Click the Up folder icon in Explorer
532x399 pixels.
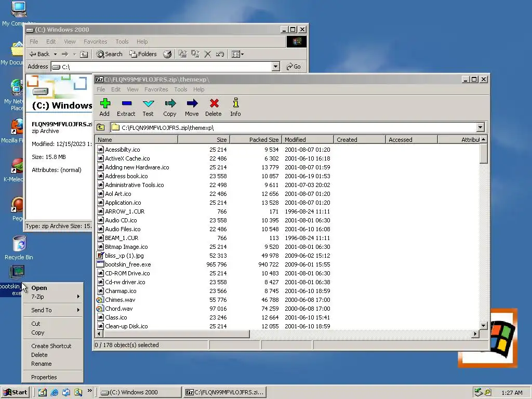84,54
